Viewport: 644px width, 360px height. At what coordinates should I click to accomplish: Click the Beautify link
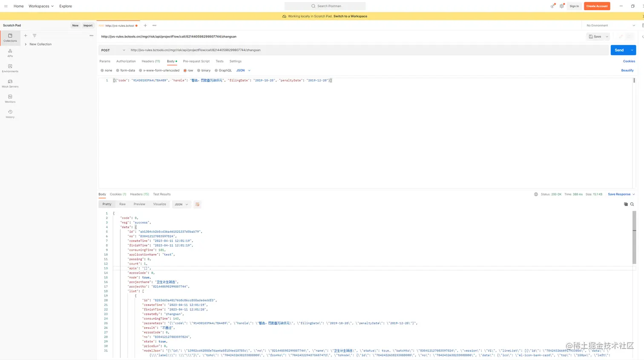pos(627,70)
